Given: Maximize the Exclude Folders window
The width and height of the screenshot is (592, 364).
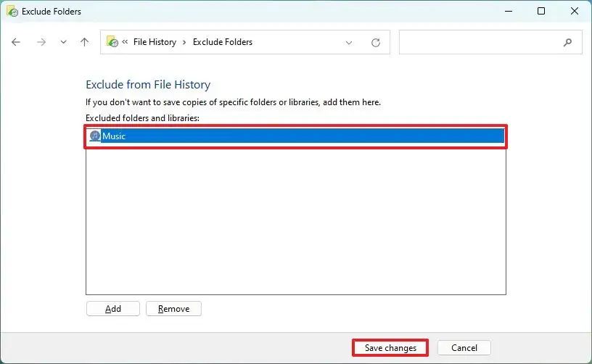Looking at the screenshot, I should pyautogui.click(x=541, y=12).
